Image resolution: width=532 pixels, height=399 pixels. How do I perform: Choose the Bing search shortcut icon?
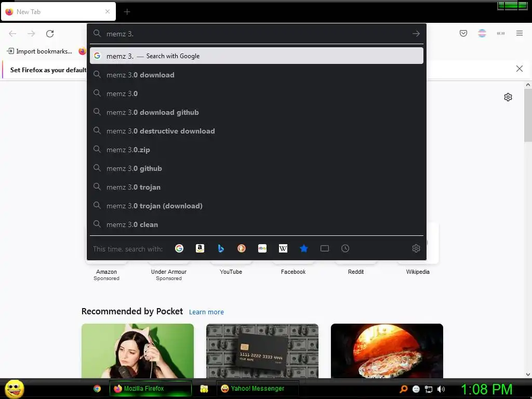pos(221,248)
